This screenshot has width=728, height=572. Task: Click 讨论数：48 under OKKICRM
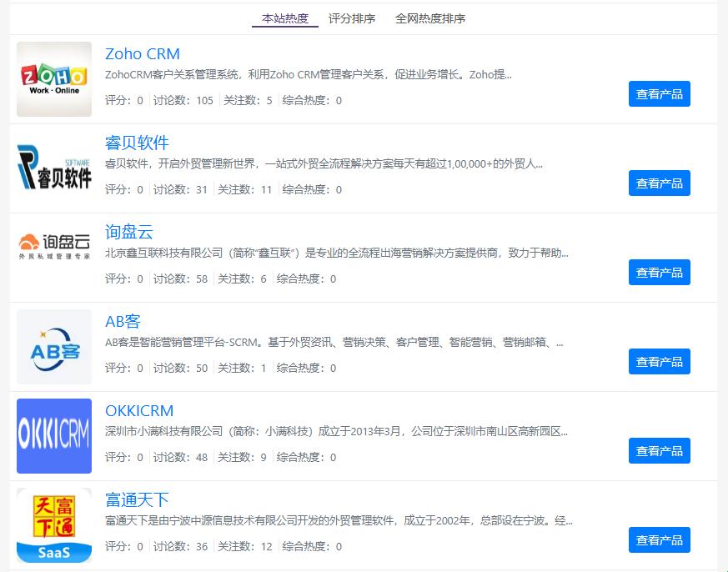[180, 457]
